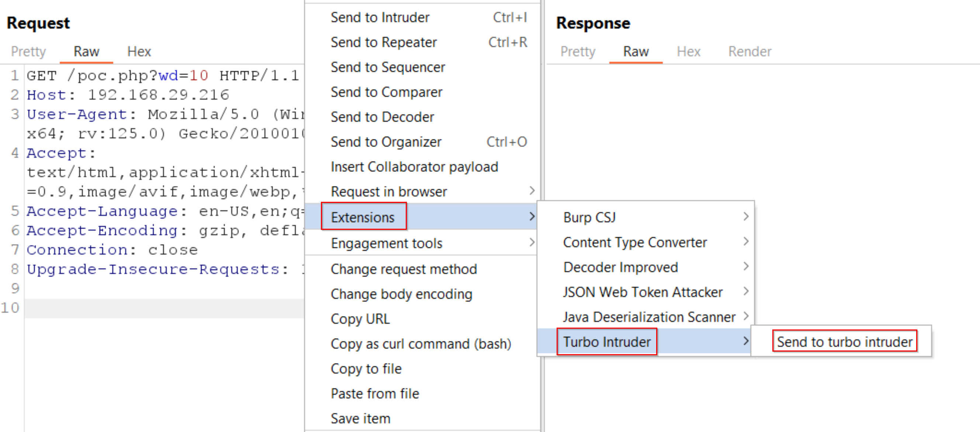This screenshot has height=432, width=980.
Task: Expand the Engagement tools arrow
Action: [x=531, y=242]
